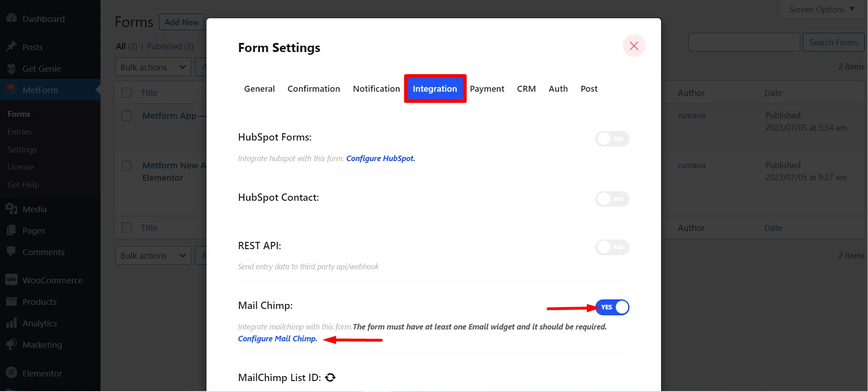Viewport: 868px width, 392px height.
Task: Click the Elementor icon in sidebar
Action: (11, 373)
